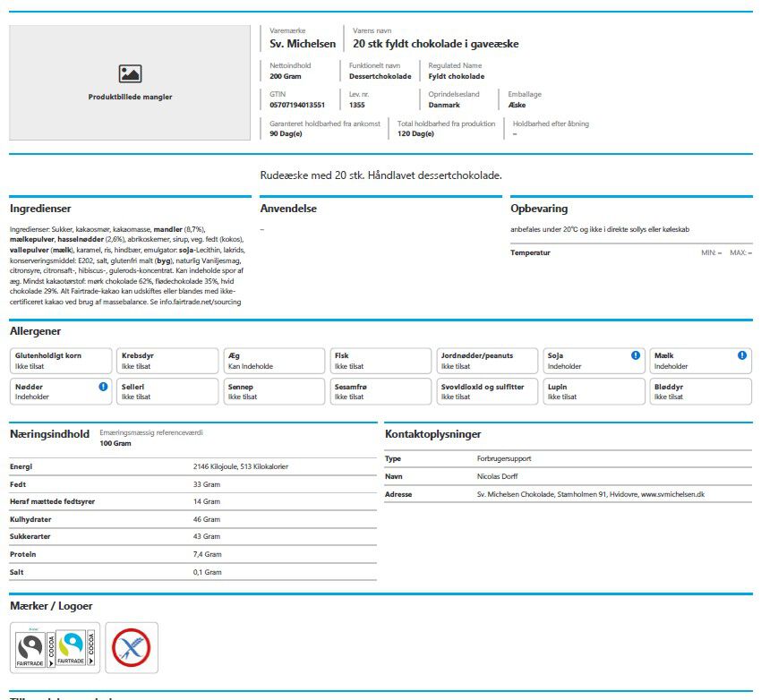
Task: Select the Sennep allergen card
Action: (274, 391)
